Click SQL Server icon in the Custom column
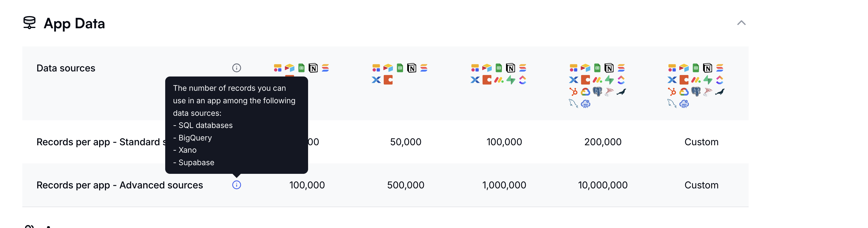 tap(708, 92)
